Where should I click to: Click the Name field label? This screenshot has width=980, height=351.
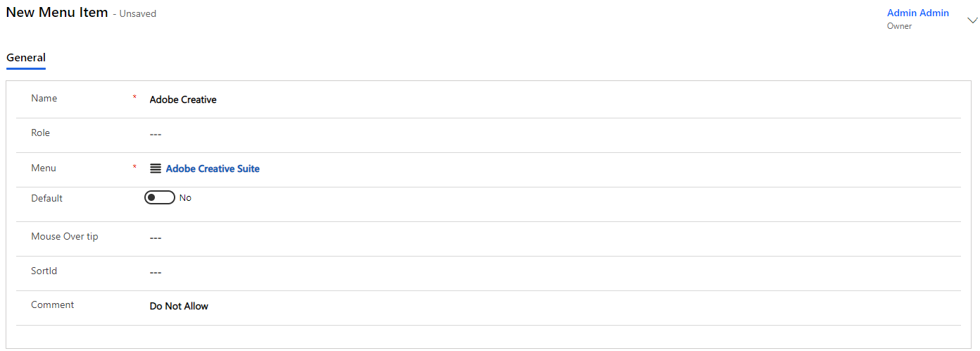point(44,98)
